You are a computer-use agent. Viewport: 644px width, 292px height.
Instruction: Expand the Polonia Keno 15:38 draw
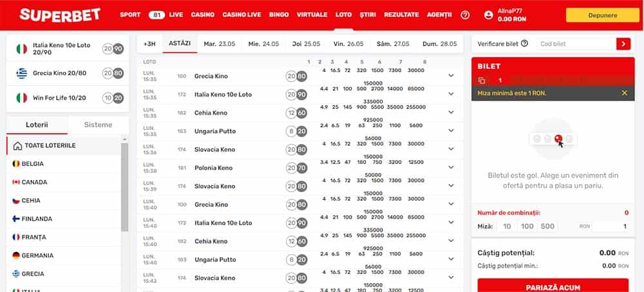pyautogui.click(x=451, y=167)
